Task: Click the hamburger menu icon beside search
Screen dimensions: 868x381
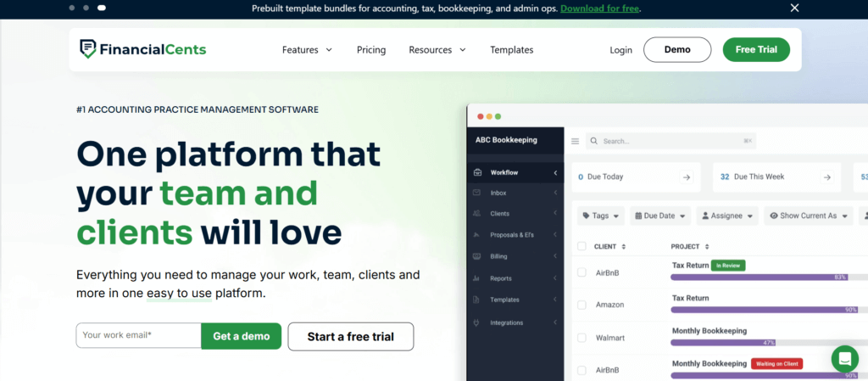Action: pyautogui.click(x=576, y=142)
